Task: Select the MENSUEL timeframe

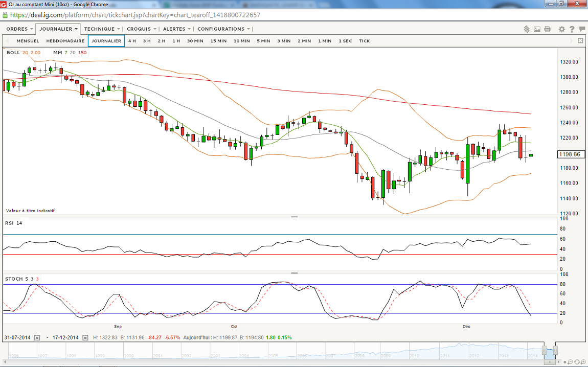Action: pos(28,41)
